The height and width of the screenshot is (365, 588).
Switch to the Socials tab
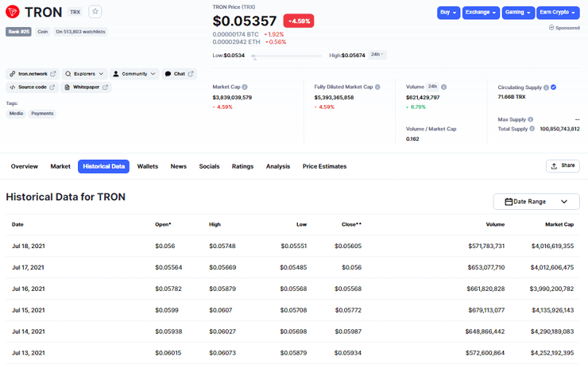pos(209,166)
